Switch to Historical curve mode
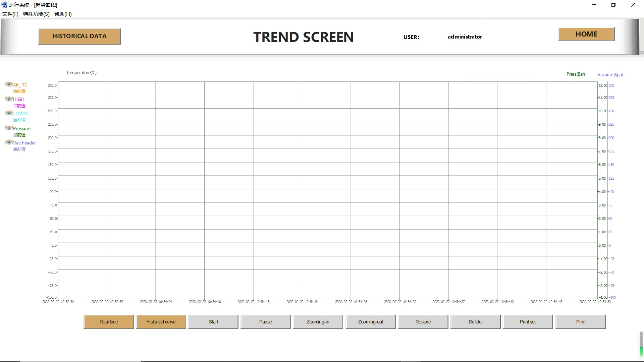This screenshot has height=362, width=644. 161,322
